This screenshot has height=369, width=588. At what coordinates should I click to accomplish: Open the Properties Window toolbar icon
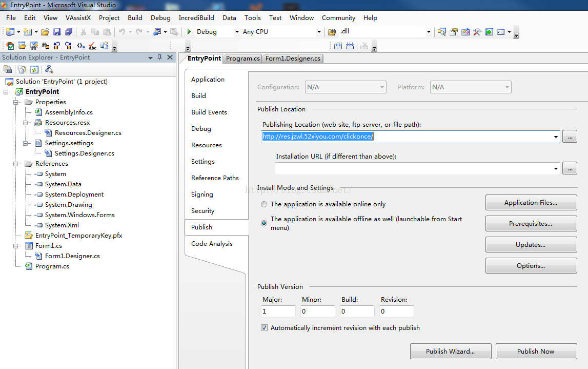454,32
